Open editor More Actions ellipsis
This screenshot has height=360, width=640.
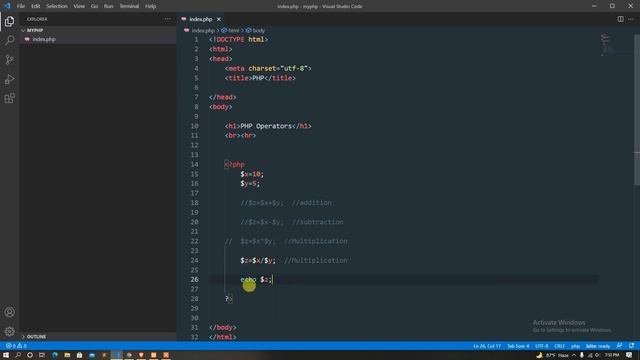[631, 19]
